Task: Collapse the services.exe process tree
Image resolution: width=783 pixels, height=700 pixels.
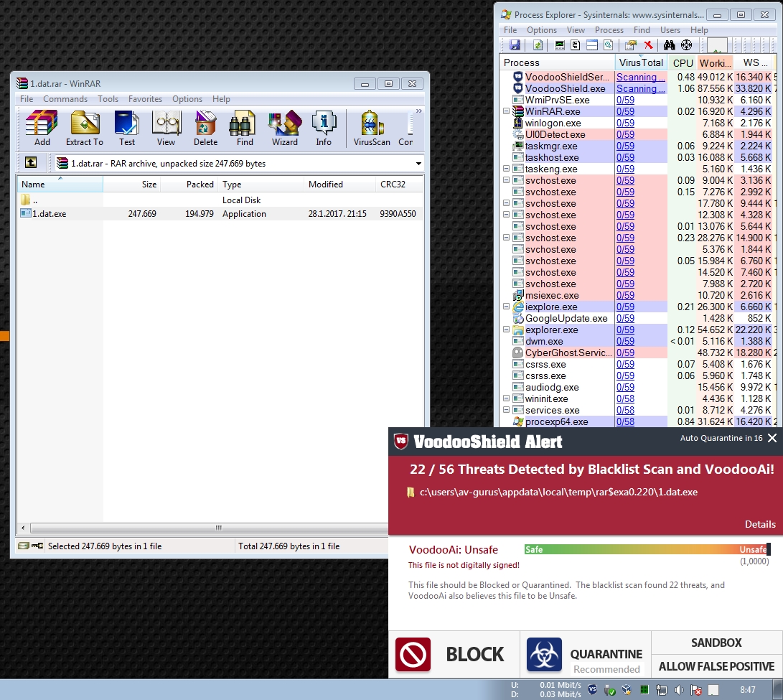Action: click(x=506, y=410)
